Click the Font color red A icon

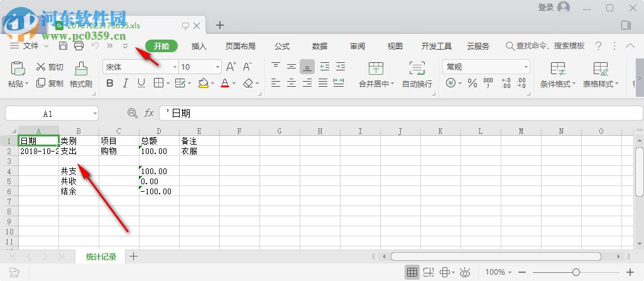[x=225, y=84]
